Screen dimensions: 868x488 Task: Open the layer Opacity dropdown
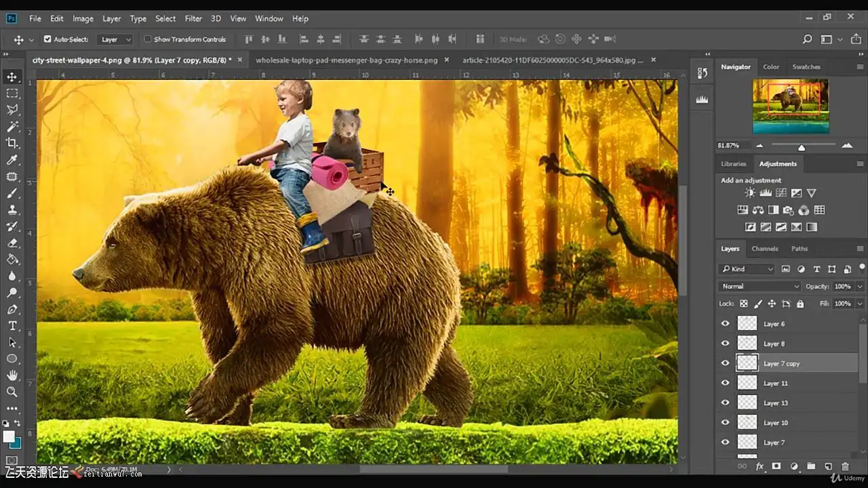[x=860, y=287]
